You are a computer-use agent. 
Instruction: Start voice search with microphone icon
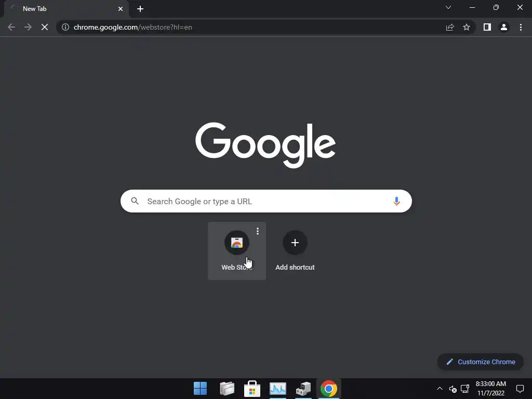point(396,201)
